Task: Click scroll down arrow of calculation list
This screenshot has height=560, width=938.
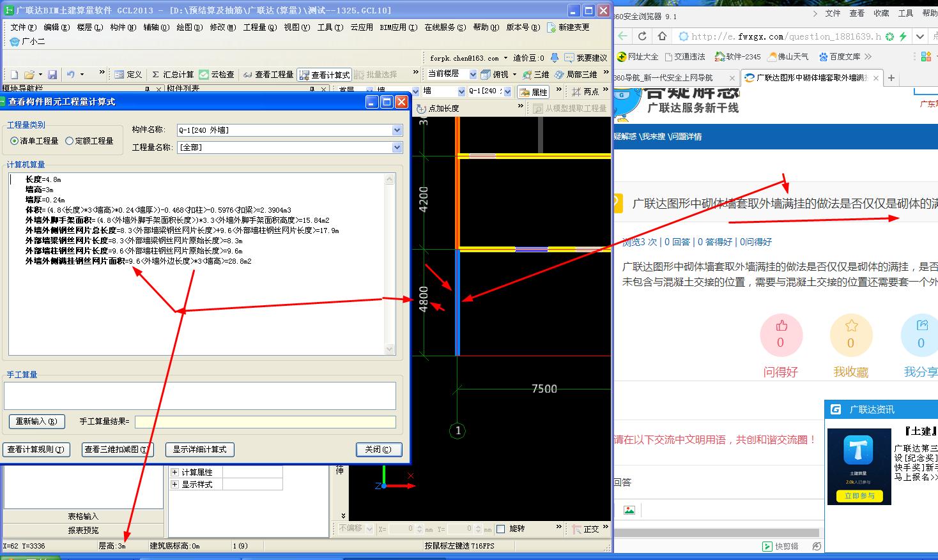Action: pyautogui.click(x=390, y=349)
